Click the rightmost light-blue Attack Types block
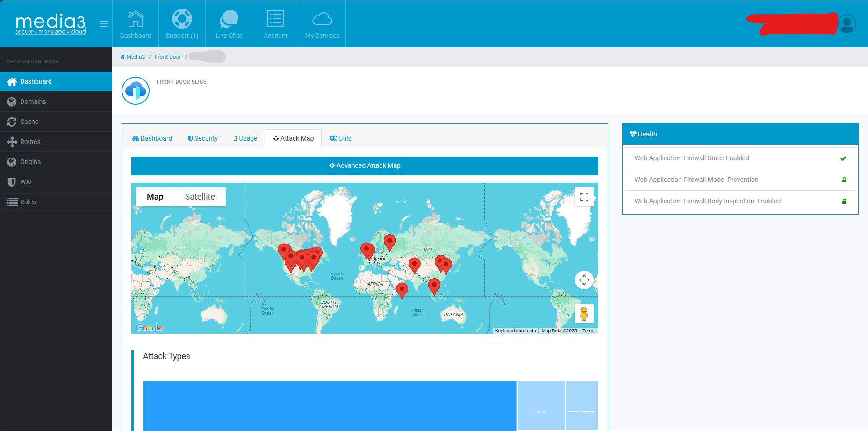 [581, 406]
